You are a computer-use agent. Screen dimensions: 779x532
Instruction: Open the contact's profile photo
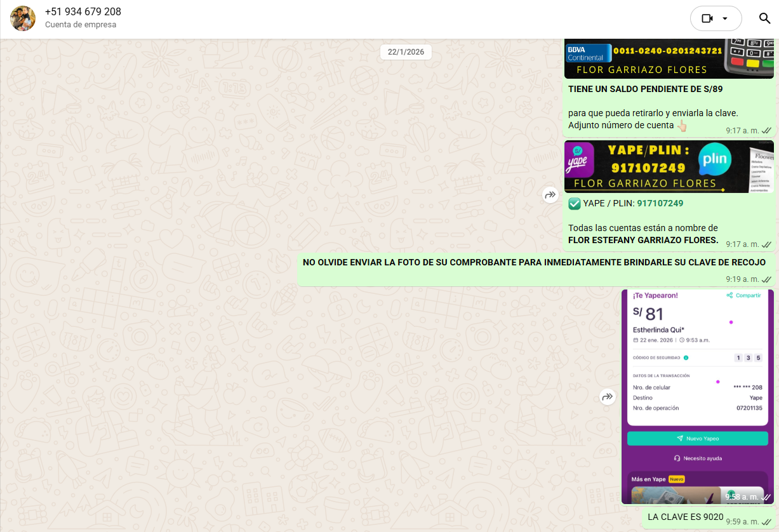[23, 18]
